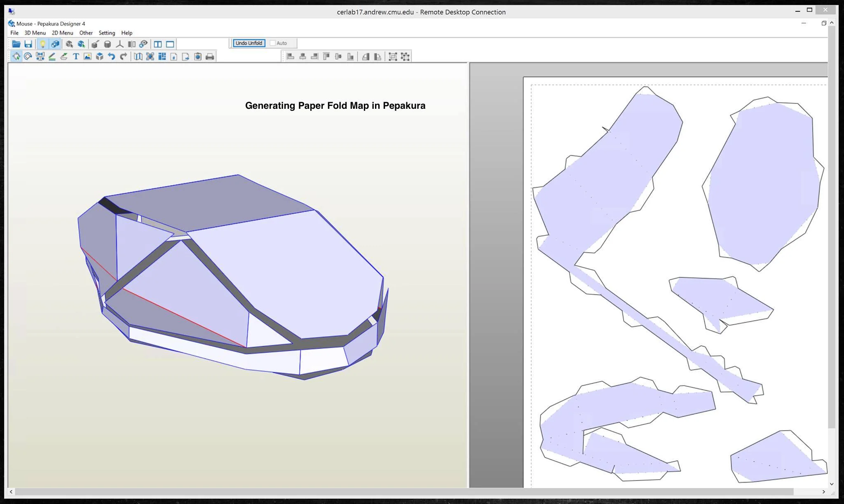The width and height of the screenshot is (844, 504).
Task: Click the align left edges icon
Action: (x=291, y=56)
